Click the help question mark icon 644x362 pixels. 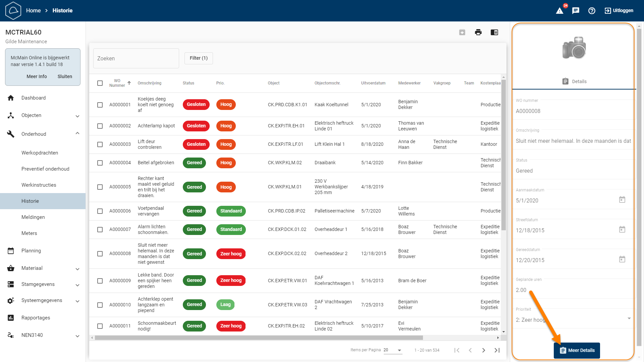(592, 11)
